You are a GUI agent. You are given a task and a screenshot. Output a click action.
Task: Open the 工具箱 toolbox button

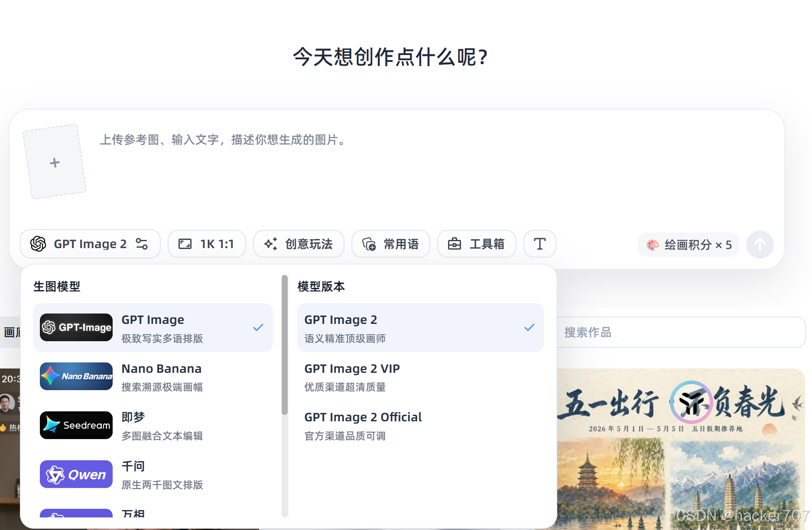click(x=477, y=244)
